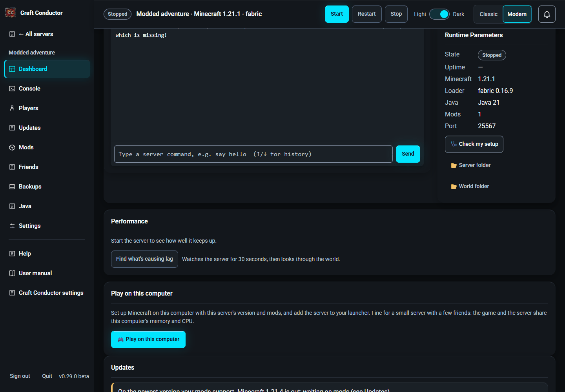Click the Dashboard layout icon in sidebar
This screenshot has height=392, width=565.
pos(12,69)
